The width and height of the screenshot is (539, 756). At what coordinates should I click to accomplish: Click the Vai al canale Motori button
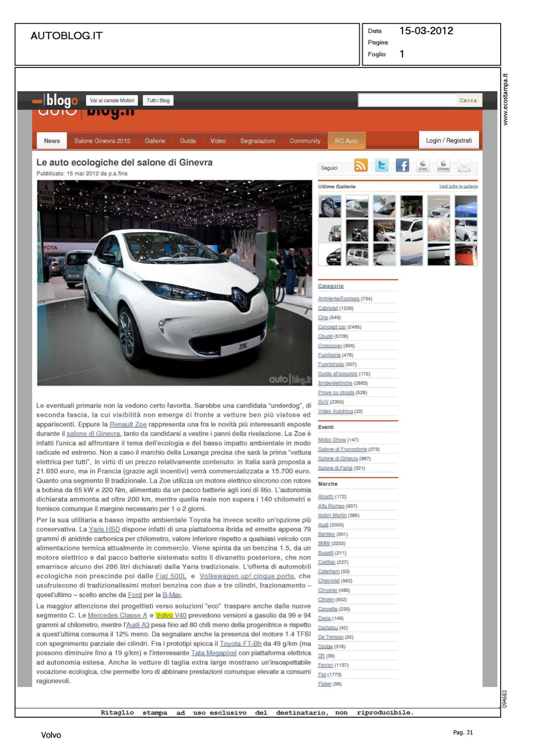112,100
